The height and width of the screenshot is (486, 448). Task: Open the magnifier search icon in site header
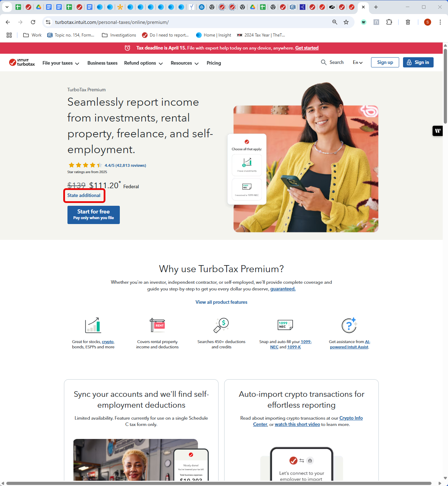pyautogui.click(x=324, y=62)
